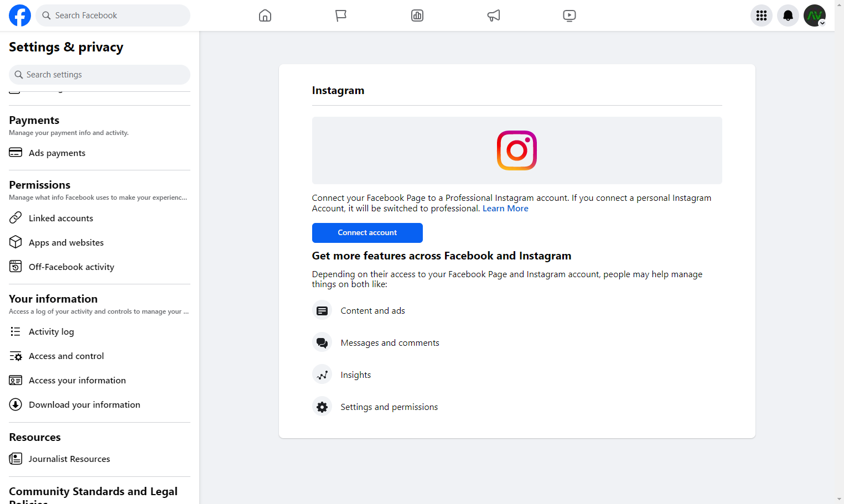This screenshot has height=504, width=844.
Task: Open Ads payments settings
Action: point(100,153)
